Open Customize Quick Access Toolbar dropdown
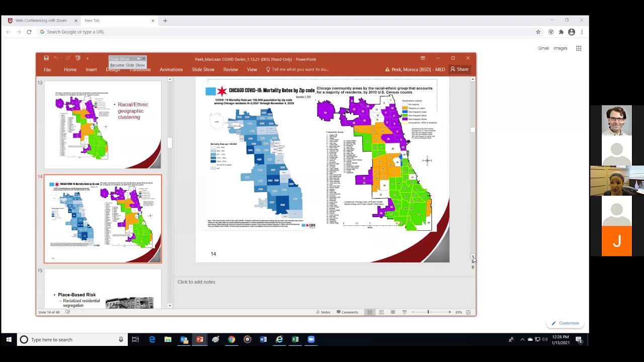Viewport: 644px width, 362px height. point(87,59)
